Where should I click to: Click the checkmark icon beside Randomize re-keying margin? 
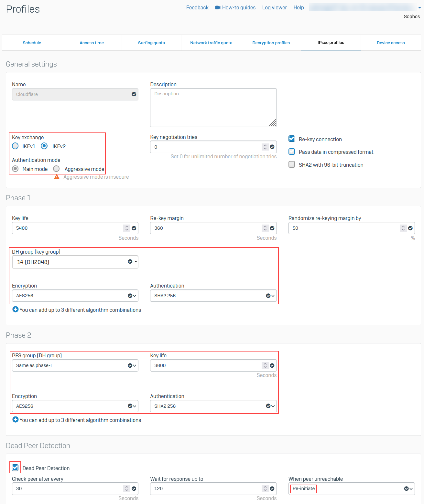(411, 228)
